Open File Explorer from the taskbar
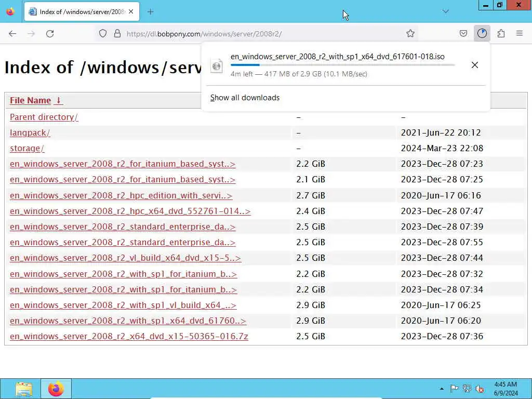This screenshot has height=399, width=532. 24,389
